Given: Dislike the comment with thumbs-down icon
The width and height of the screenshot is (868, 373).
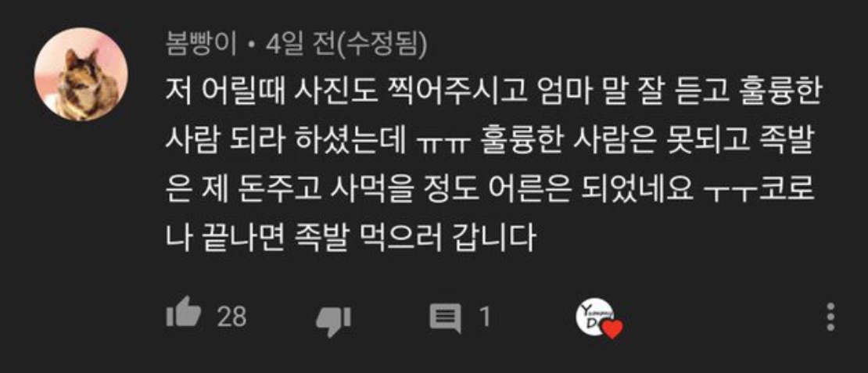Looking at the screenshot, I should coord(333,321).
